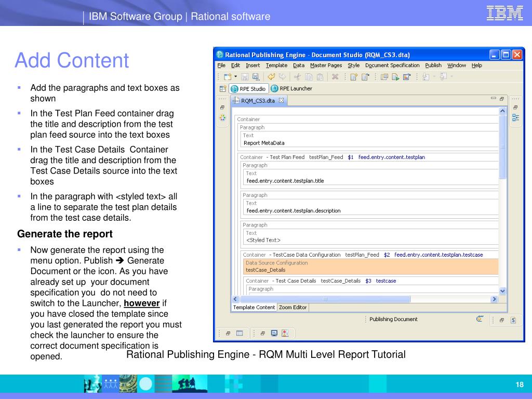Click the editor's vertical scrollbar down arrow
532x399 pixels.
pyautogui.click(x=502, y=291)
